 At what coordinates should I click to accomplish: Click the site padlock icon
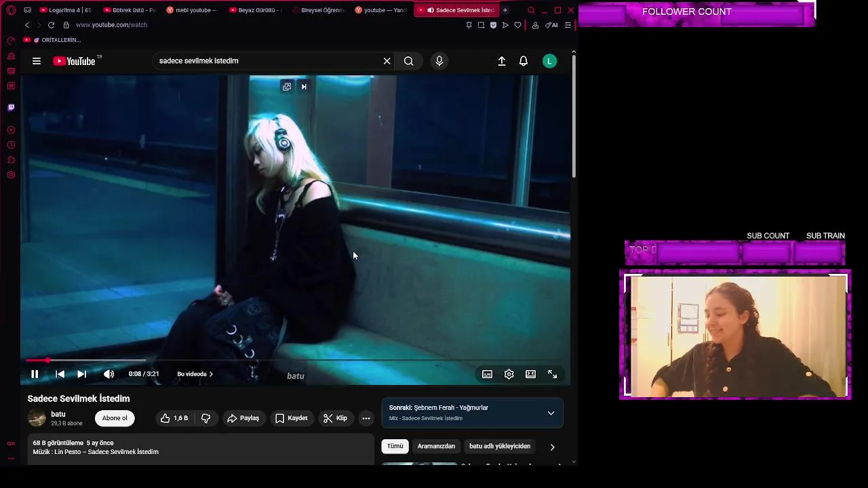point(66,25)
